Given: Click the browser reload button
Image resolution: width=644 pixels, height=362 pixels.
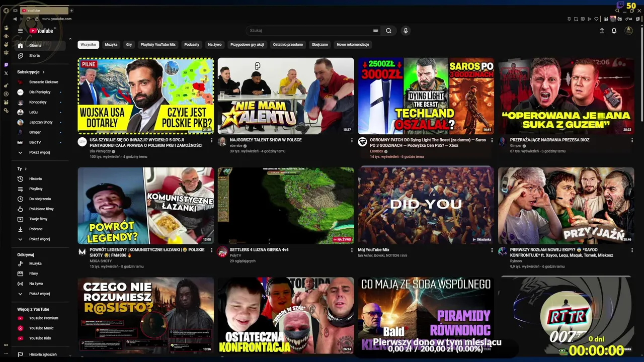Looking at the screenshot, I should [28, 19].
